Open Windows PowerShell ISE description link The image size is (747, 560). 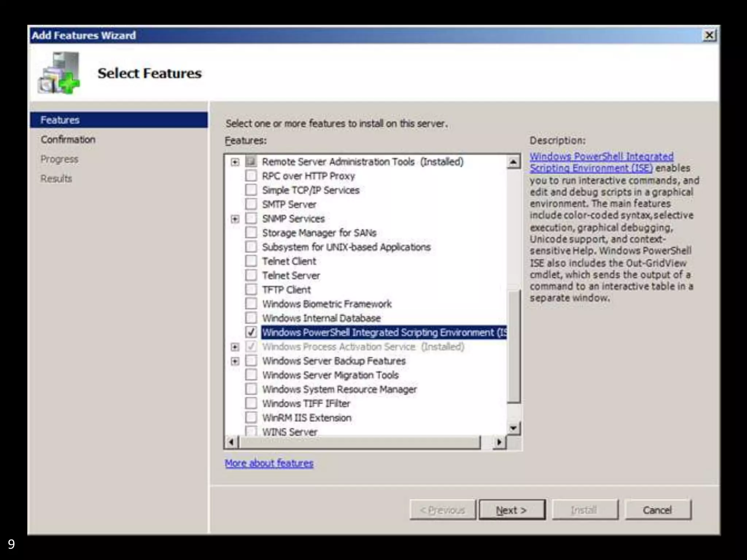[601, 162]
